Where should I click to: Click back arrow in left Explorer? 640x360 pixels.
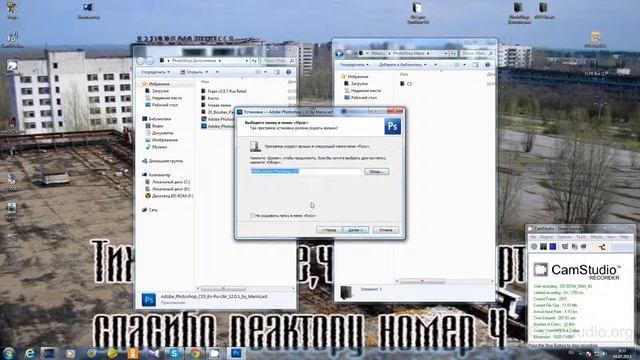pyautogui.click(x=141, y=60)
